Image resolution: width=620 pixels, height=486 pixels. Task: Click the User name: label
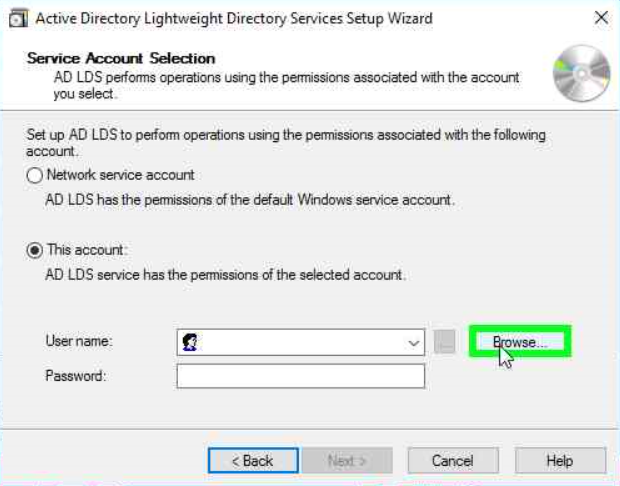click(x=79, y=342)
